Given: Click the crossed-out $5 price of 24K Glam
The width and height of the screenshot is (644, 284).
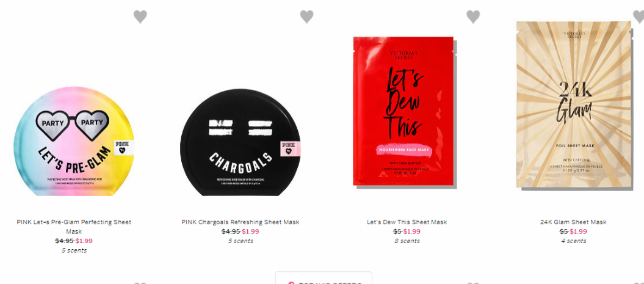Looking at the screenshot, I should [x=564, y=231].
